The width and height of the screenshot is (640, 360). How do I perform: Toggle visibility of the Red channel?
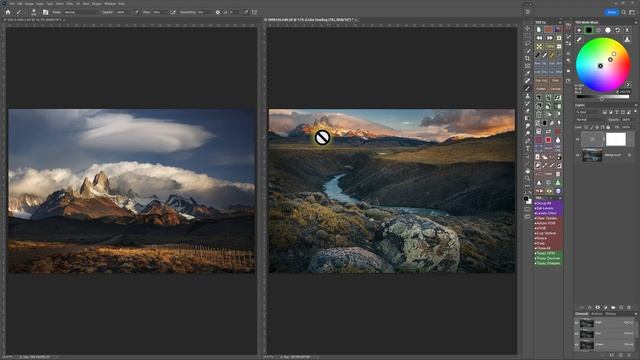tap(576, 333)
